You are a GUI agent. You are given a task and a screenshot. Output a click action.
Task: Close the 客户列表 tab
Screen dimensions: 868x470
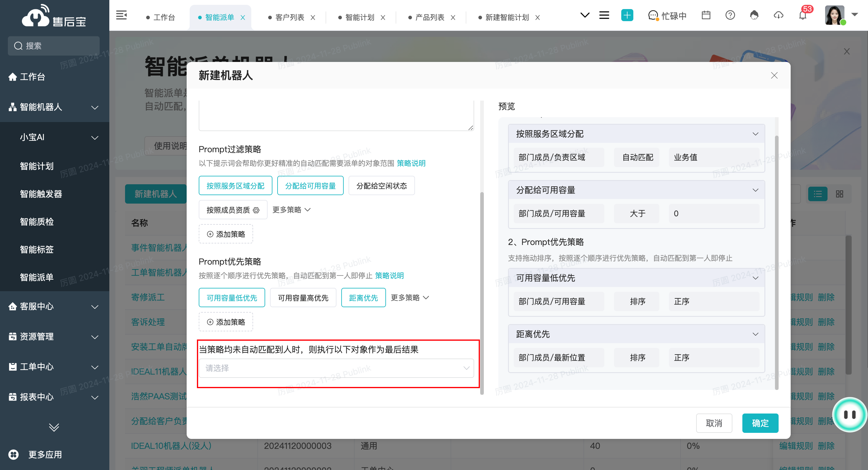click(313, 18)
